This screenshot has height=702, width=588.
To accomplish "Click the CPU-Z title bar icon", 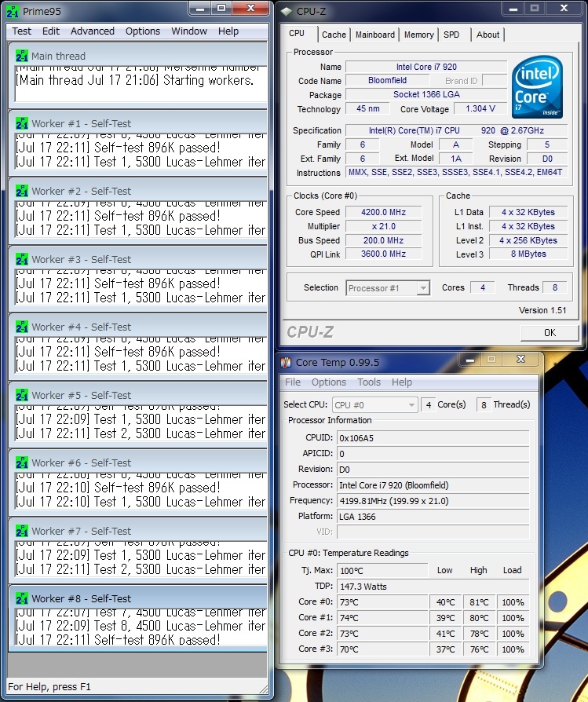I will (x=286, y=11).
